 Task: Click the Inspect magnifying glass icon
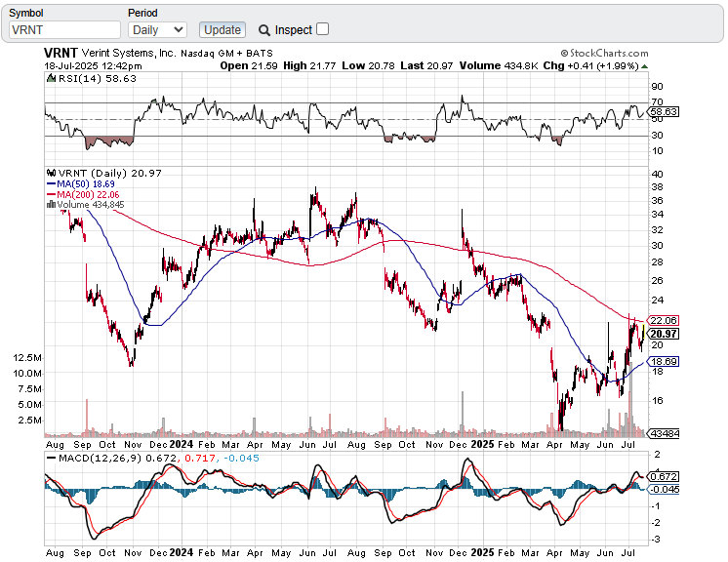tap(263, 30)
